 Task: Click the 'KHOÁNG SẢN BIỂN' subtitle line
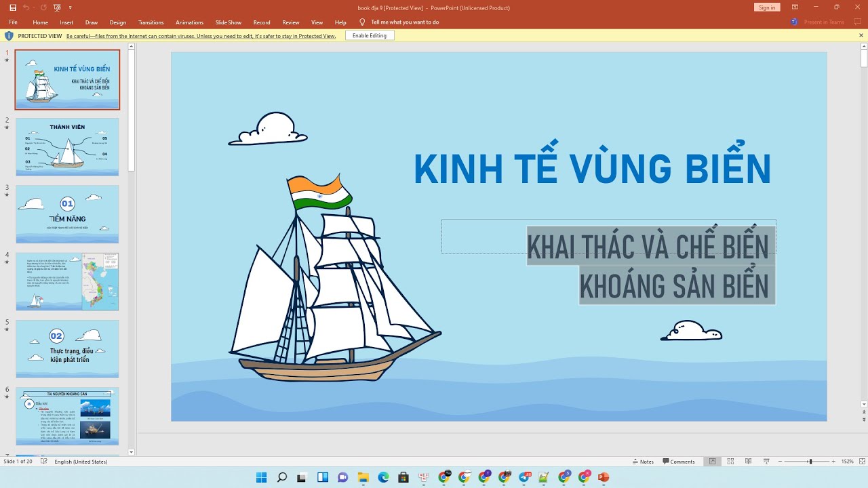coord(675,285)
